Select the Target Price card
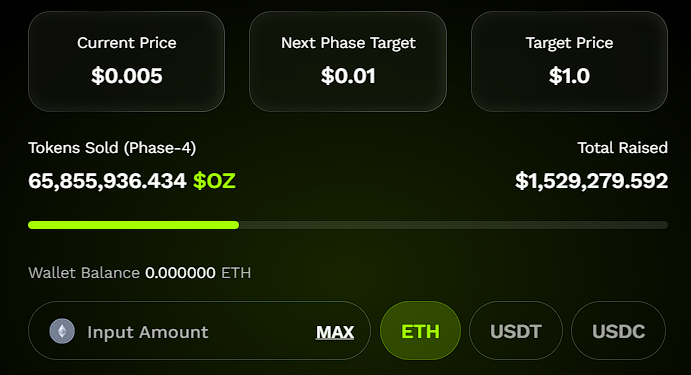691x375 pixels. pyautogui.click(x=569, y=61)
